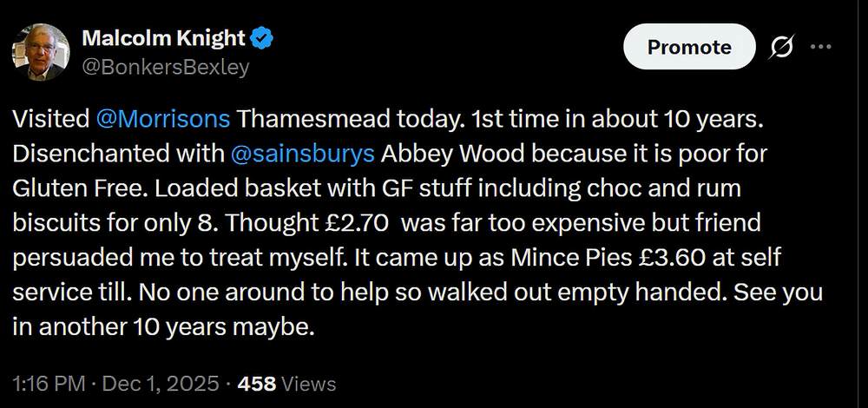Click the Malcolm Knight display name
The width and height of the screenshot is (868, 408).
coord(162,38)
